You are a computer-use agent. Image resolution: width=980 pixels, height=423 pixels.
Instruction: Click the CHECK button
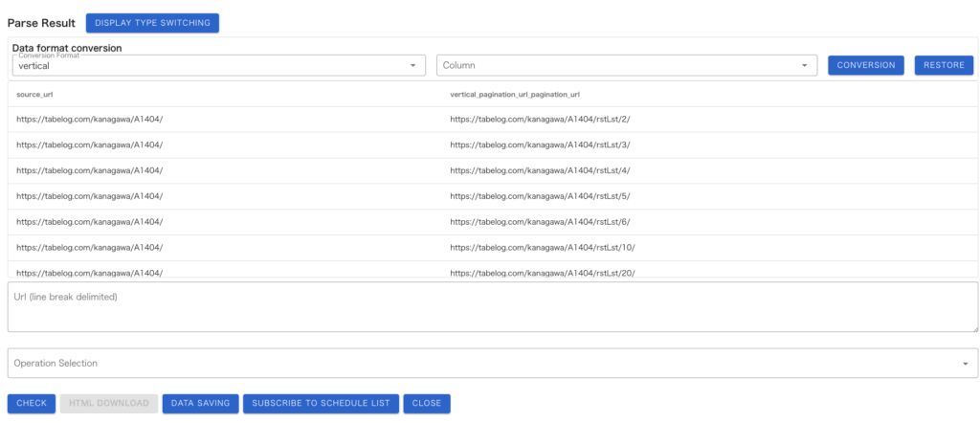tap(32, 404)
